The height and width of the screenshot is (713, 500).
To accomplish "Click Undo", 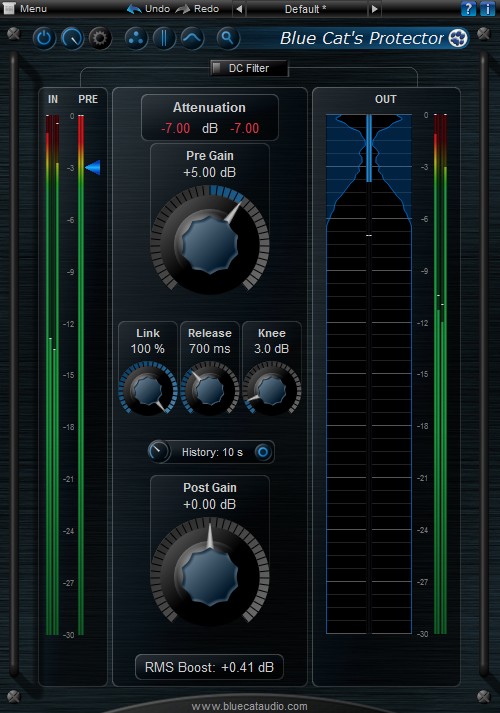I will pyautogui.click(x=148, y=9).
